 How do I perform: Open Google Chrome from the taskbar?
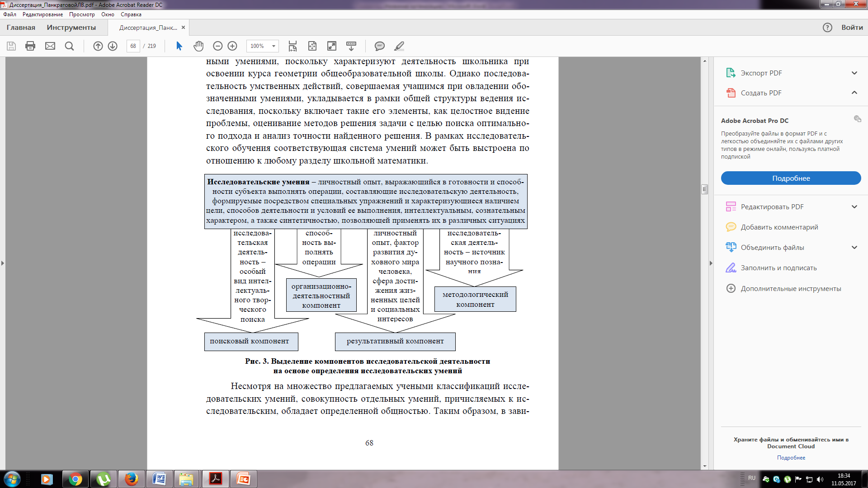[75, 479]
